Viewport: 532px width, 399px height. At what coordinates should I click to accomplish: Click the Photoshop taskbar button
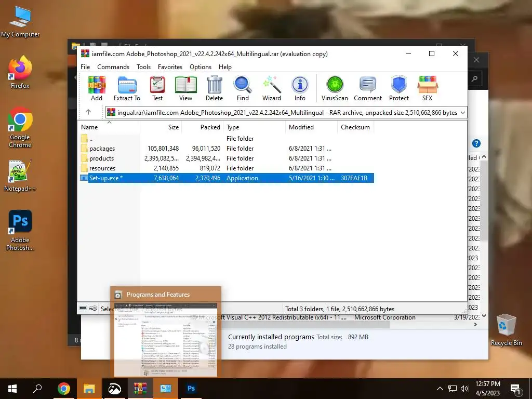point(191,389)
